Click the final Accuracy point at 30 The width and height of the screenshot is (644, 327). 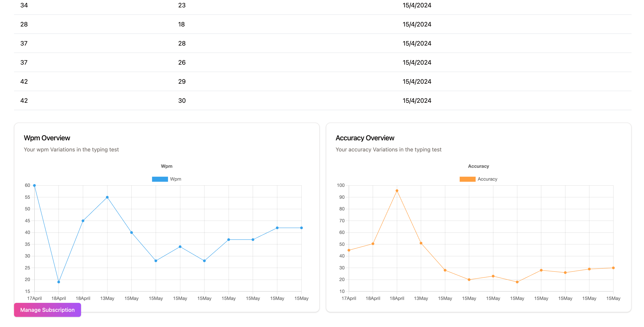coord(613,268)
